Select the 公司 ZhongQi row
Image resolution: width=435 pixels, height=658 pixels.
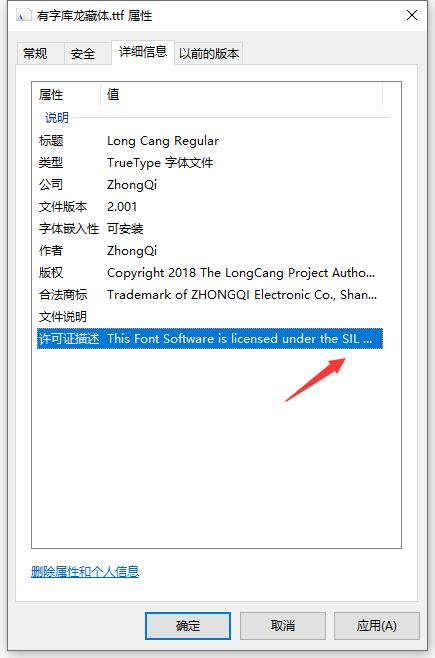tap(210, 185)
